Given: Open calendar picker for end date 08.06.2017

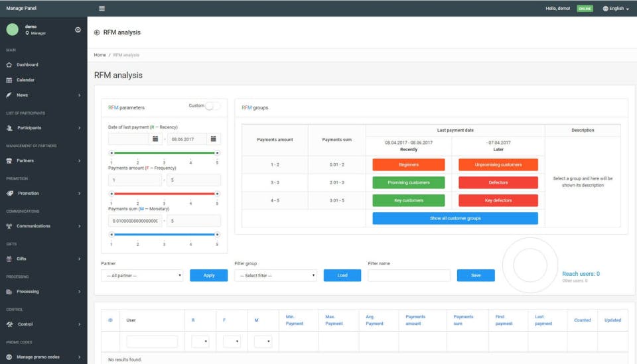Looking at the screenshot, I should pos(213,139).
